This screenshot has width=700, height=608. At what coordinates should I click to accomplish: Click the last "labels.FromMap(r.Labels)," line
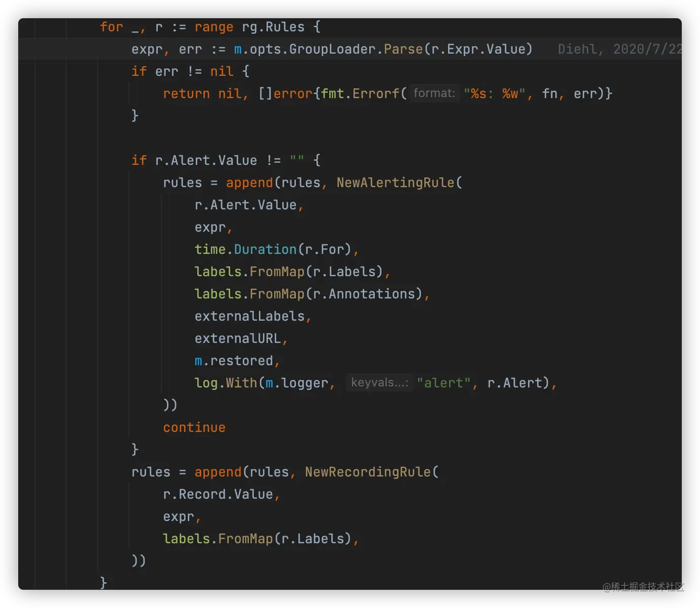point(261,539)
